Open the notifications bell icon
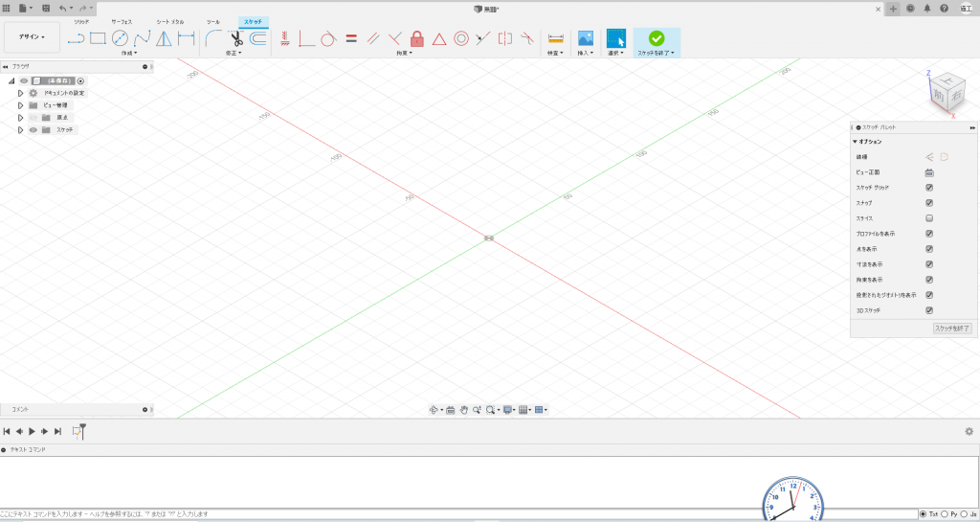The width and height of the screenshot is (980, 522). (926, 8)
